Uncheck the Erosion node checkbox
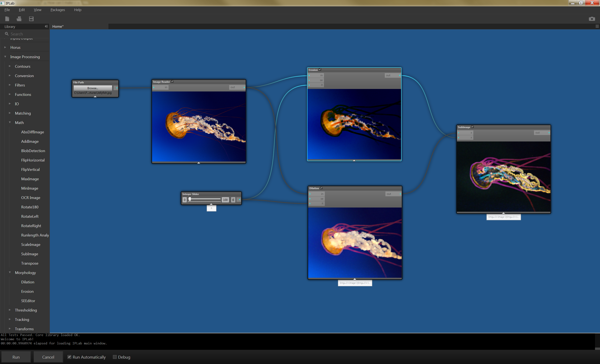 320,70
